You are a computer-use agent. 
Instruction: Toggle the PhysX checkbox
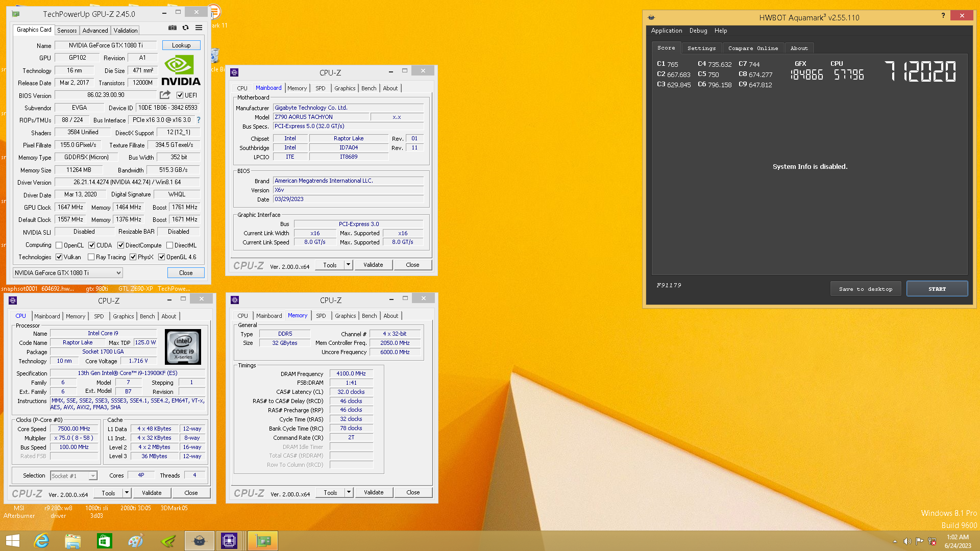[133, 257]
